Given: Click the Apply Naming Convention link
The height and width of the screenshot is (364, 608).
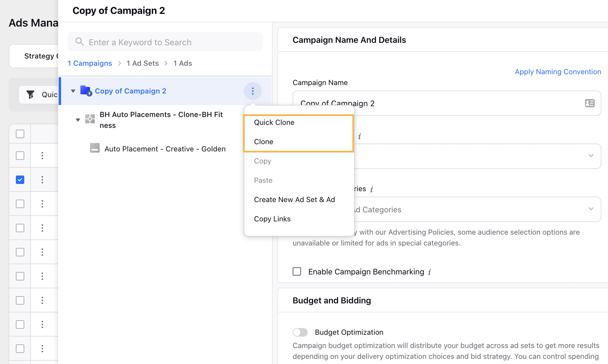Looking at the screenshot, I should coord(558,71).
